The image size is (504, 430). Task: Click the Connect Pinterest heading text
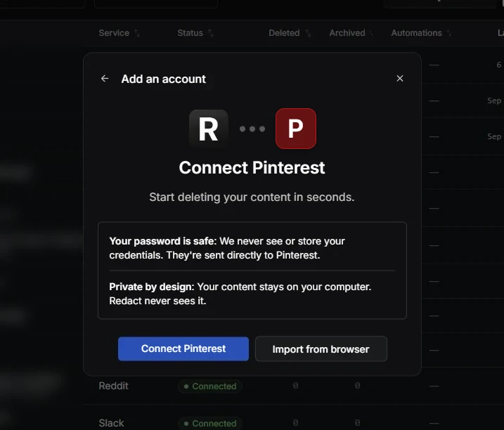(x=252, y=168)
